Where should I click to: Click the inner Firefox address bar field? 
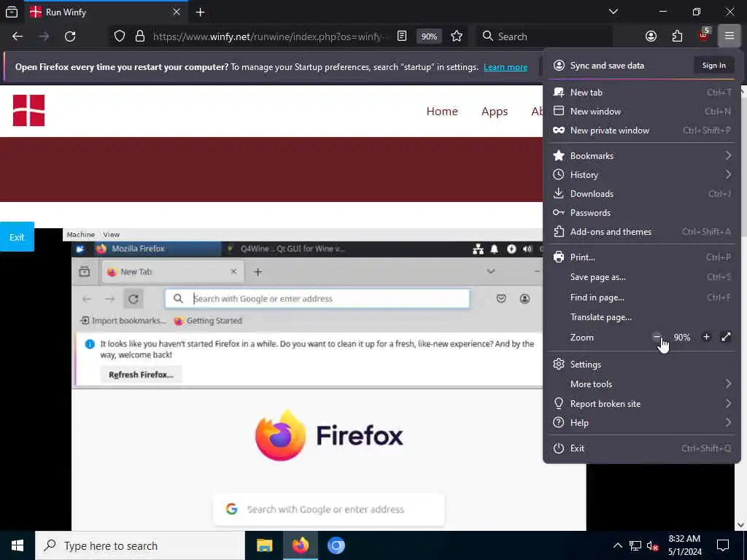(x=317, y=298)
